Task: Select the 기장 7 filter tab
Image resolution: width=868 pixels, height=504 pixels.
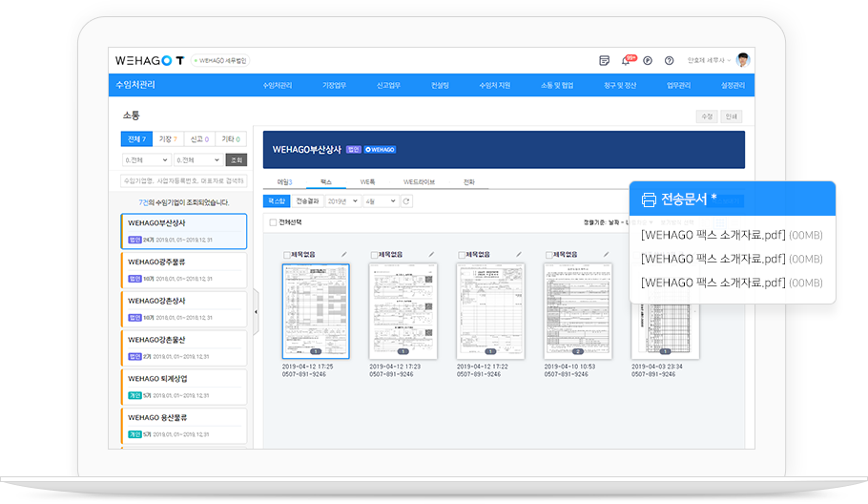Action: 168,139
